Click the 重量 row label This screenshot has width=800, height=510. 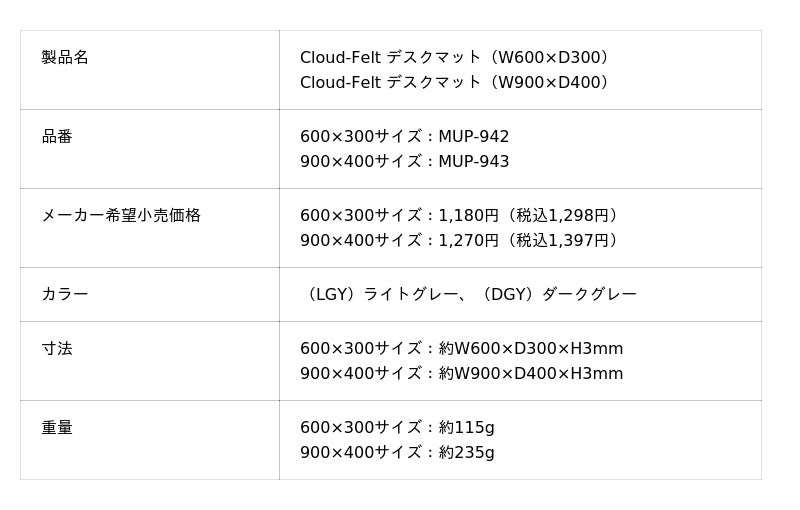click(x=57, y=427)
